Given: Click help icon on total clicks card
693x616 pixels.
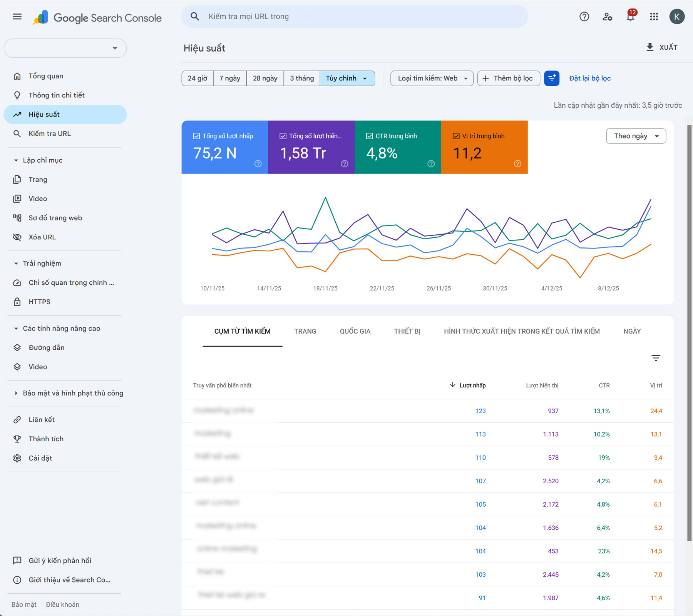Looking at the screenshot, I should tap(258, 164).
